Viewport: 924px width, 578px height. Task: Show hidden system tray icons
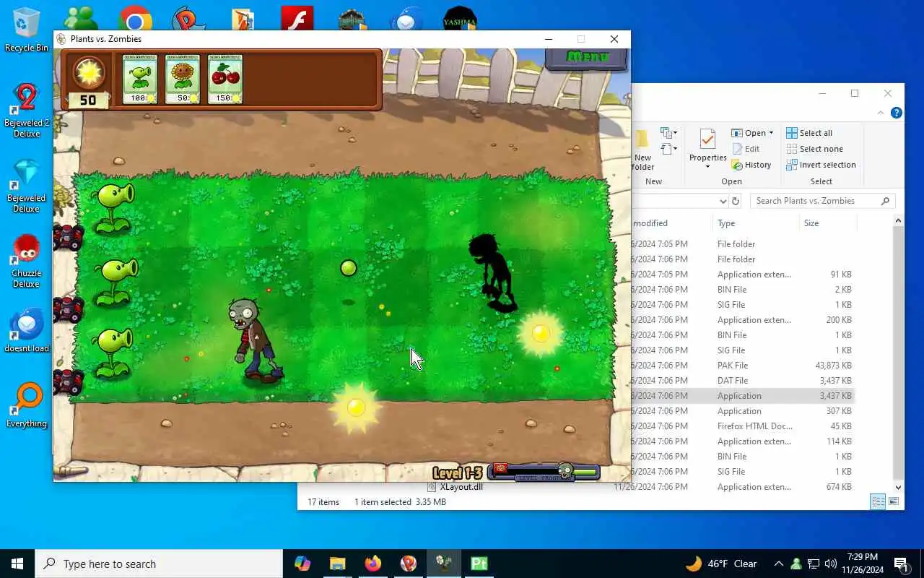point(778,564)
